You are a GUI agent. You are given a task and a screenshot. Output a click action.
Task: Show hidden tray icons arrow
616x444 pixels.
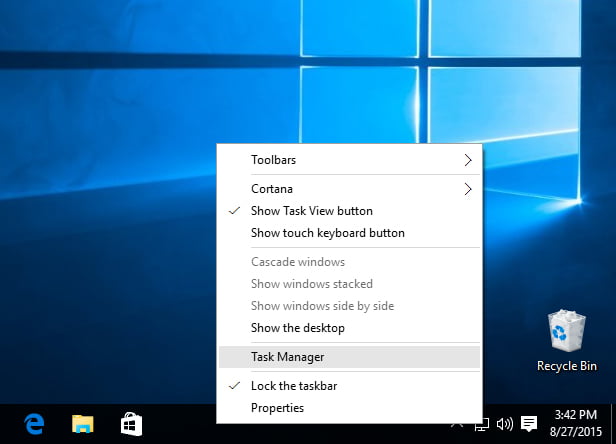(457, 425)
